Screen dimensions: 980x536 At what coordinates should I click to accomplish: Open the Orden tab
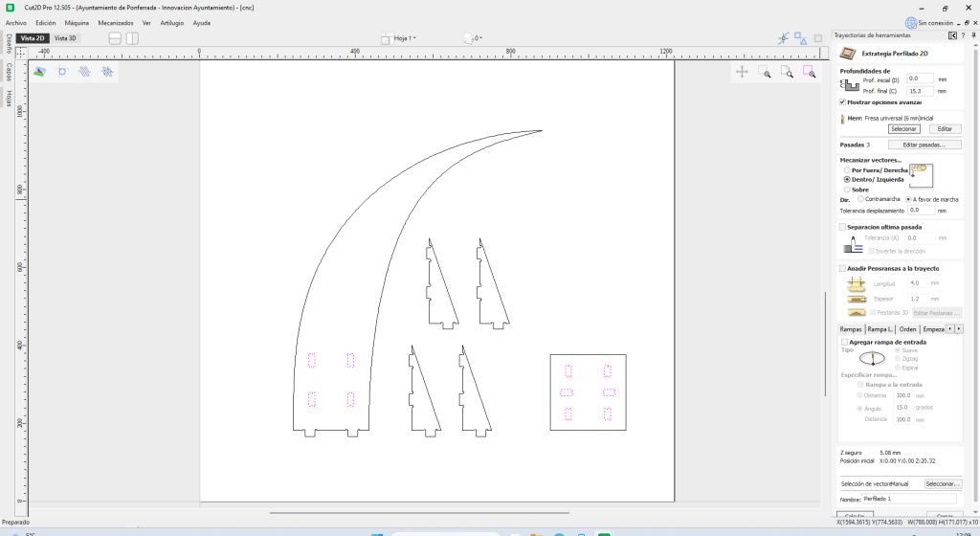[x=907, y=329]
